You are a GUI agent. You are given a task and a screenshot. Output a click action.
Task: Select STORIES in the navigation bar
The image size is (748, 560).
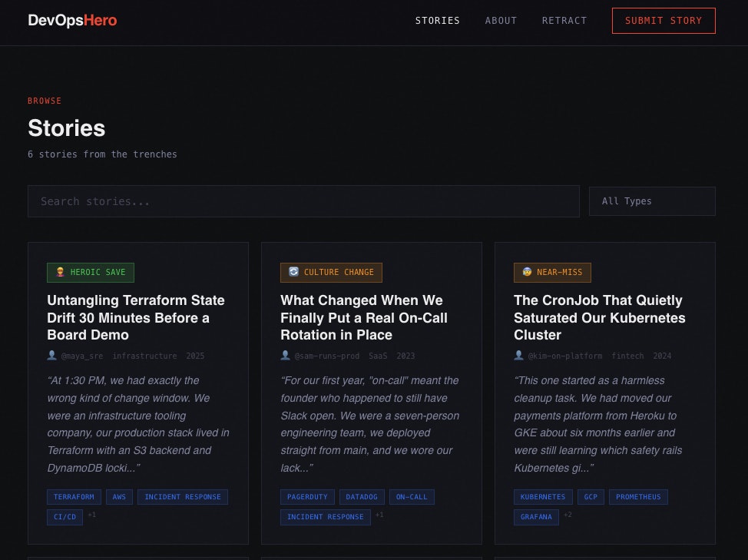point(438,21)
